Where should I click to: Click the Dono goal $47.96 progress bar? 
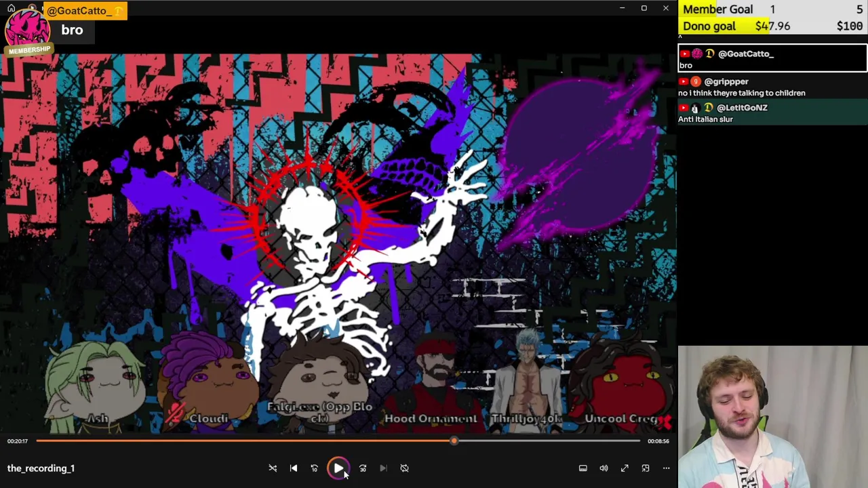coord(773,26)
